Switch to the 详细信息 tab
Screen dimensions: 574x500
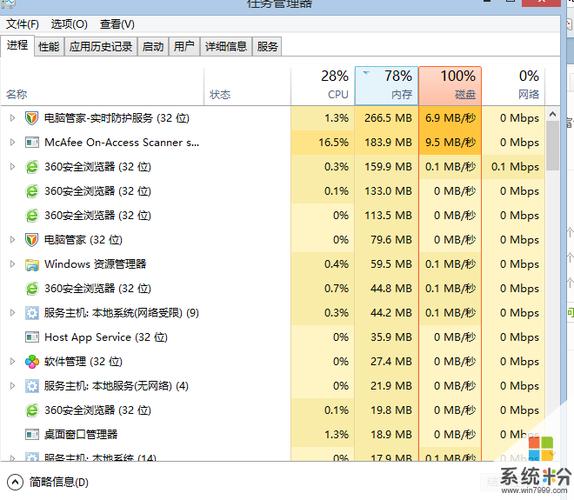point(226,46)
